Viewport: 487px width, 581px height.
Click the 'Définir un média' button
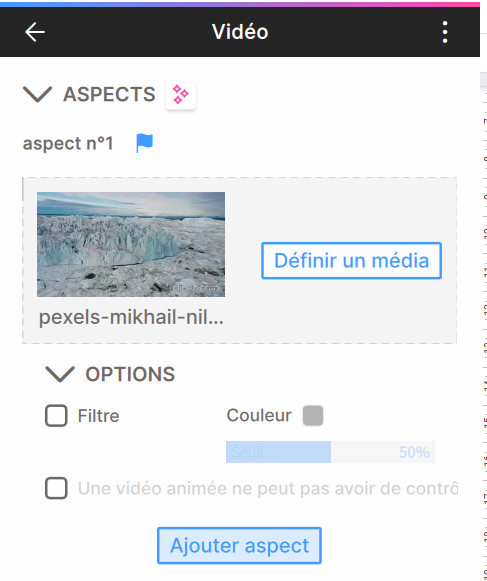pos(351,260)
